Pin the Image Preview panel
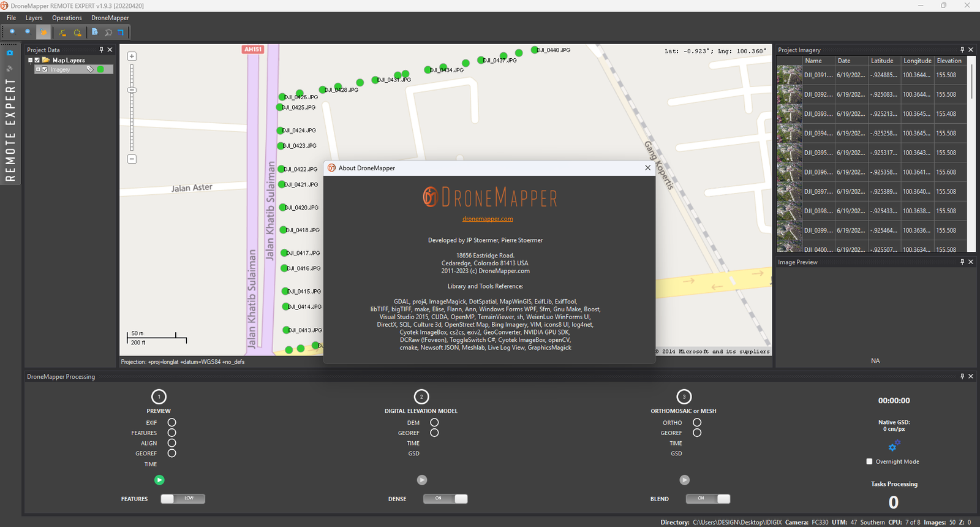Screen dimensions: 980x527 click(962, 262)
